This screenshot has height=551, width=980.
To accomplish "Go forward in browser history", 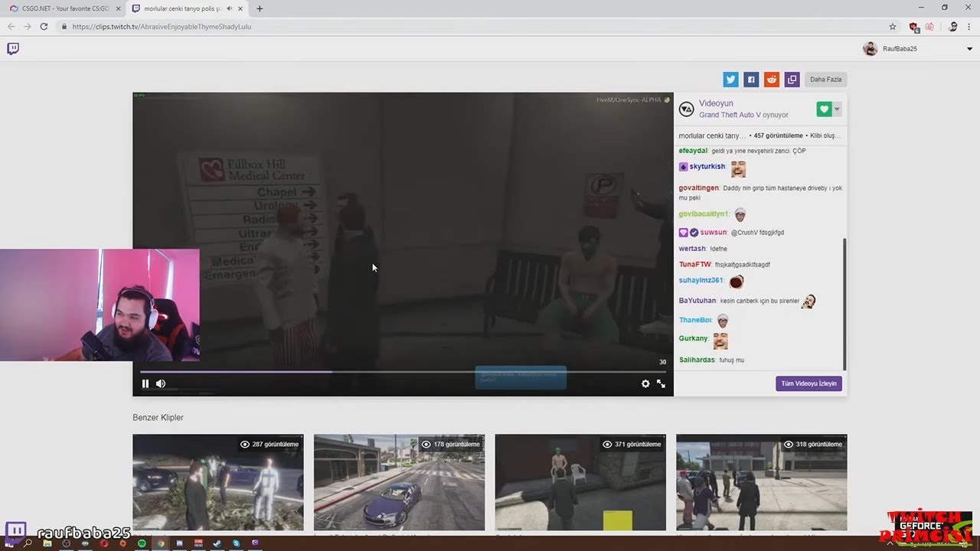I will (28, 27).
